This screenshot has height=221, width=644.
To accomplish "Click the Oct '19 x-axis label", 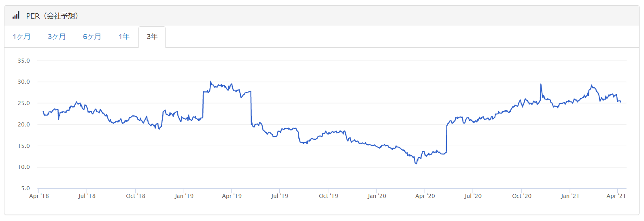I will click(x=329, y=196).
